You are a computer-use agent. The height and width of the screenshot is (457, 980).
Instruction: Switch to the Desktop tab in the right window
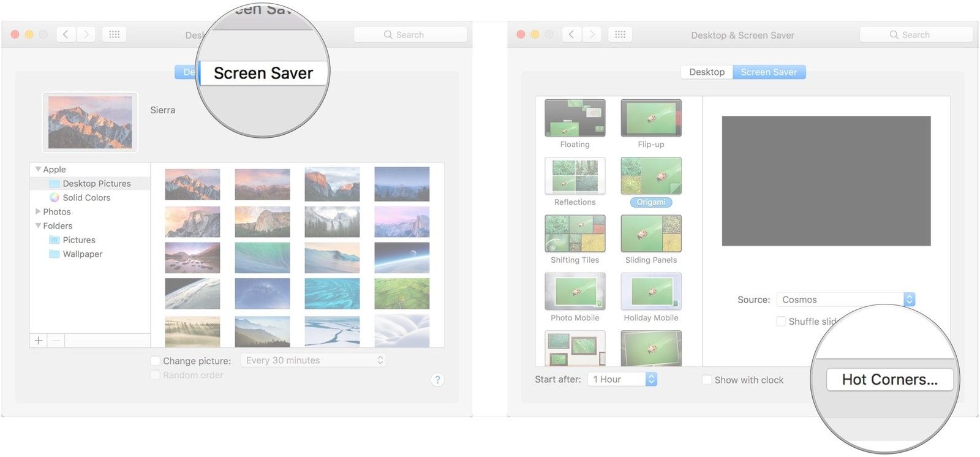click(x=706, y=72)
